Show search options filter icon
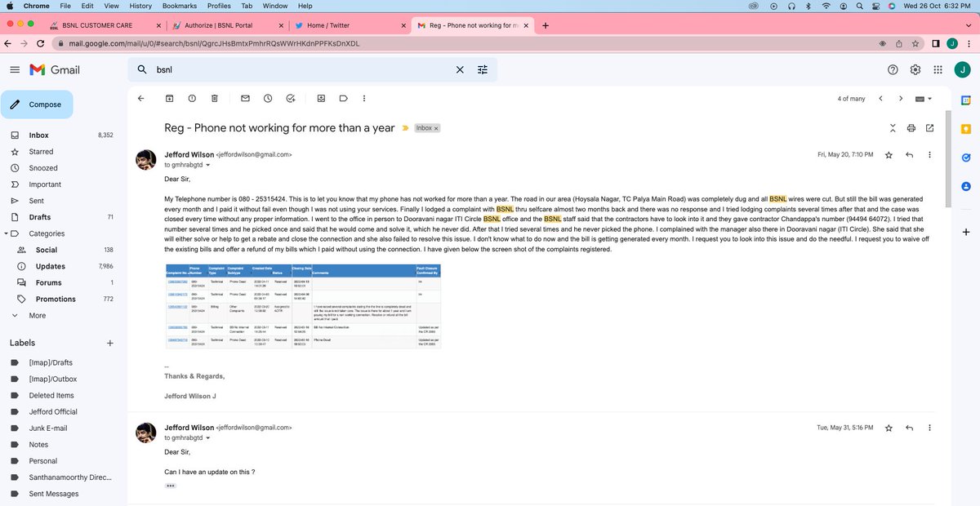 (483, 70)
